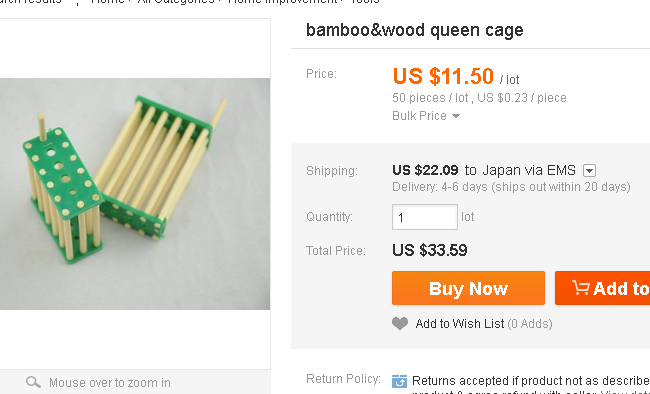Image resolution: width=650 pixels, height=394 pixels.
Task: Select the Tools breadcrumb link
Action: tap(365, 1)
